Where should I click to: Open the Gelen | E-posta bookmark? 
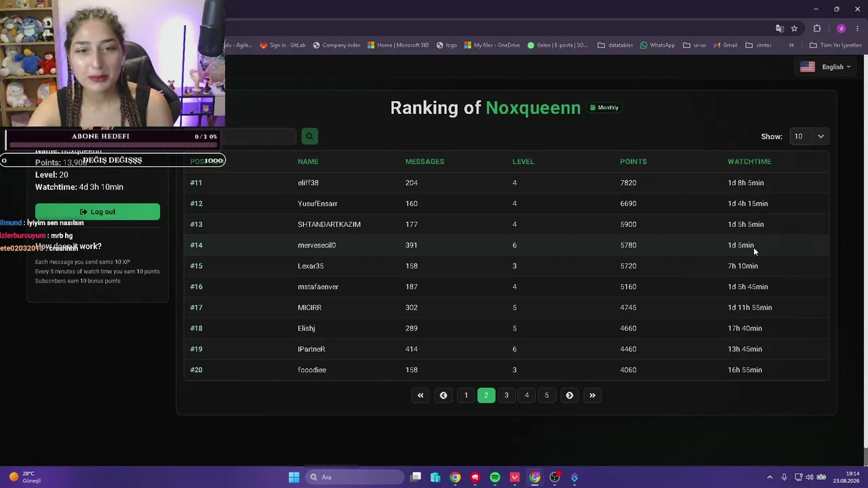click(557, 45)
